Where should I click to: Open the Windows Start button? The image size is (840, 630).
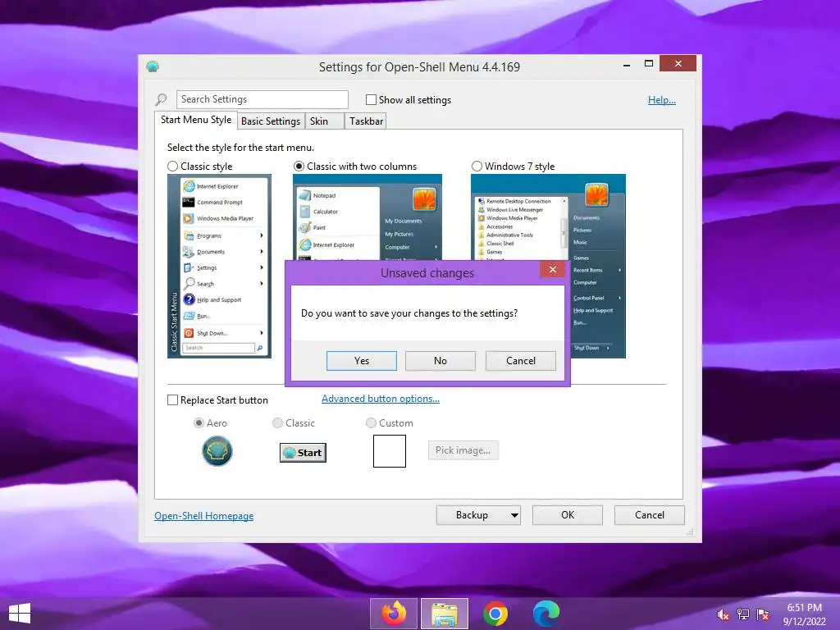click(x=20, y=614)
